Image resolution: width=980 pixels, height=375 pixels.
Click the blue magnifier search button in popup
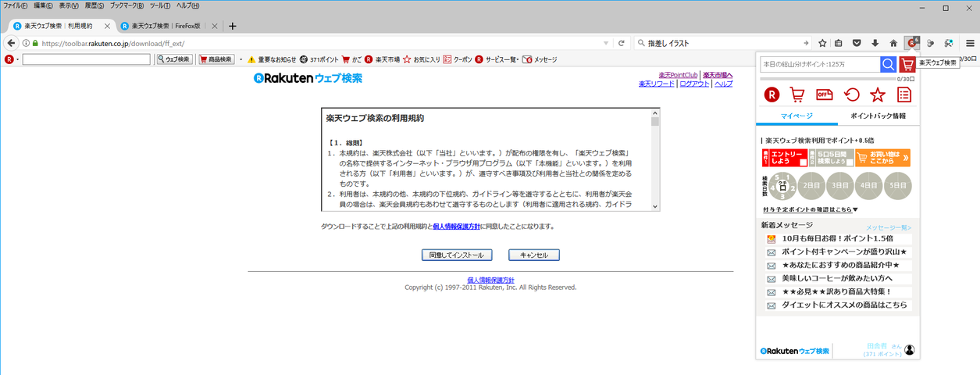click(x=888, y=64)
